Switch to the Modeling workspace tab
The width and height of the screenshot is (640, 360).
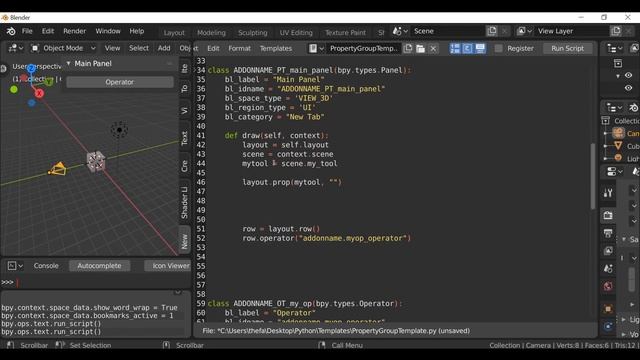click(211, 33)
